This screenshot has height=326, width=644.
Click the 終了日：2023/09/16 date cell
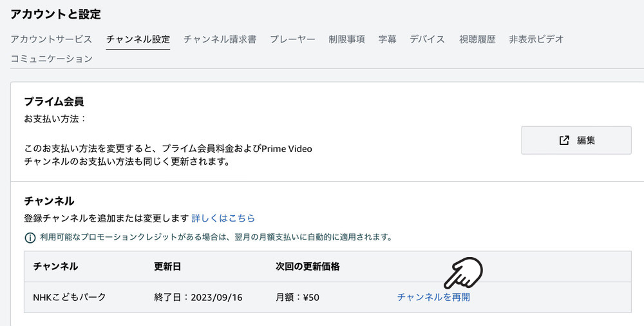pos(198,297)
